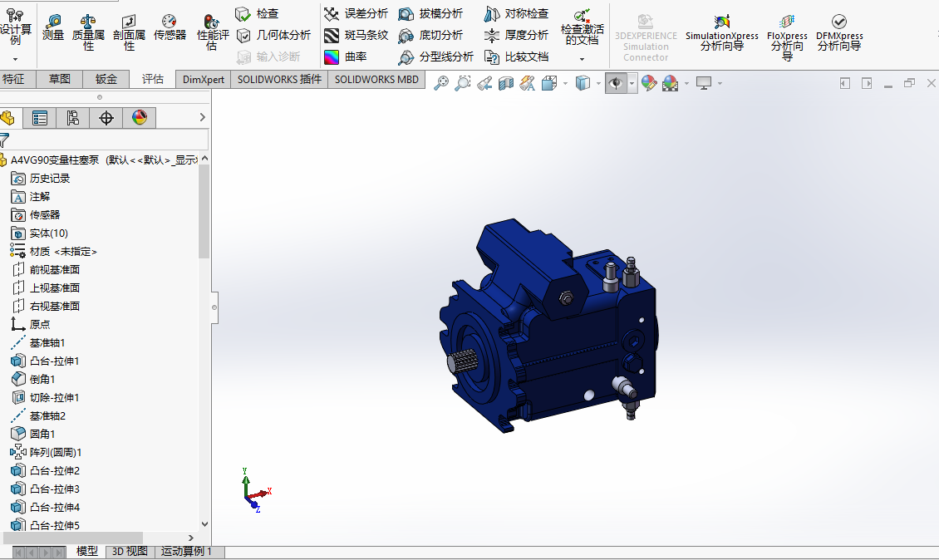Screen dimensions: 939x560
Task: Launch SimulationXpress 分析向导
Action: click(x=721, y=33)
